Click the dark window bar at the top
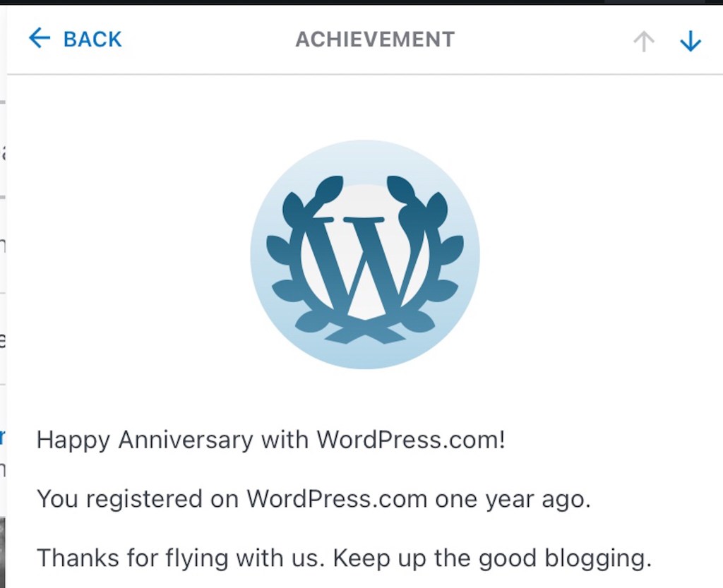Viewport: 723px width, 588px height. [x=361, y=2]
